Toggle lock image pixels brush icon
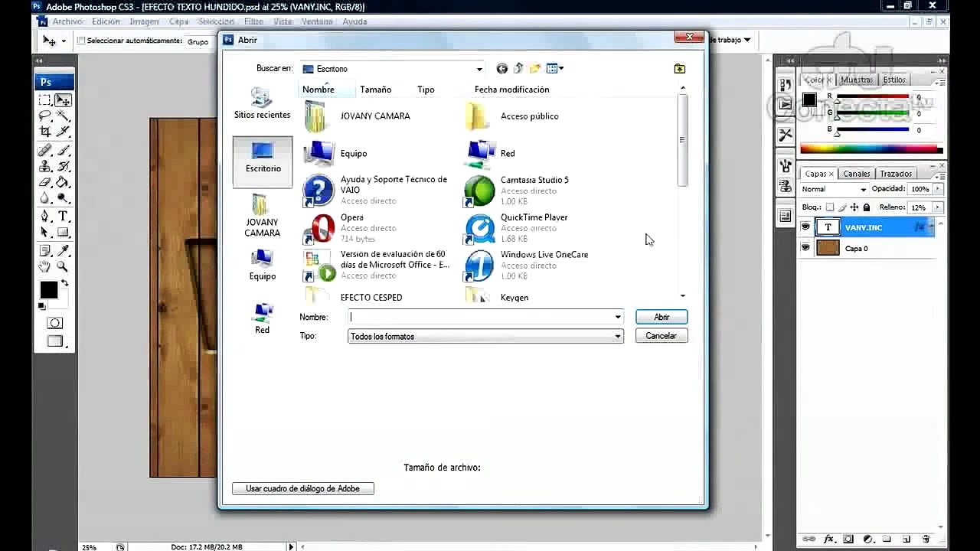The width and height of the screenshot is (980, 551). [842, 207]
